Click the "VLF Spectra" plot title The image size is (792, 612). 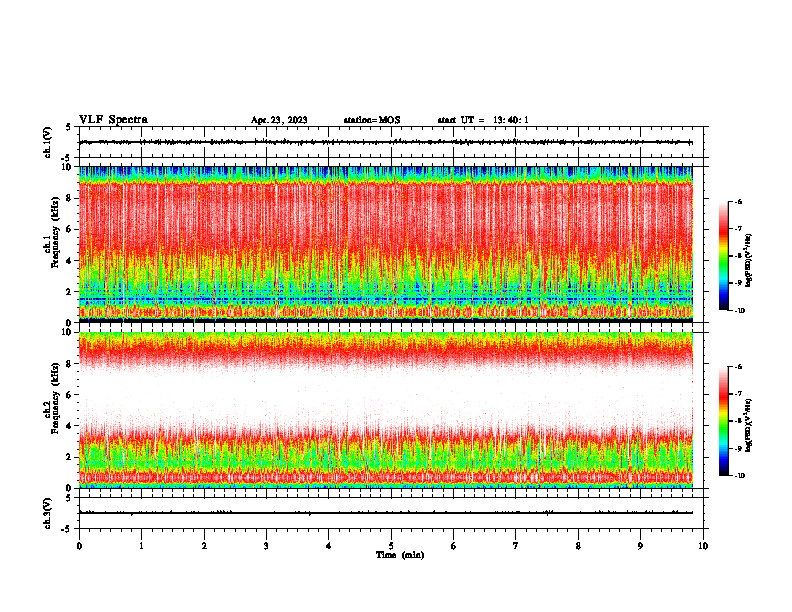[x=113, y=120]
